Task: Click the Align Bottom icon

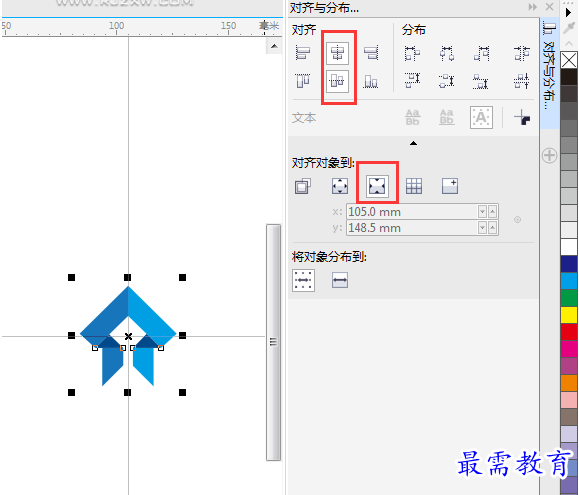Action: 371,81
